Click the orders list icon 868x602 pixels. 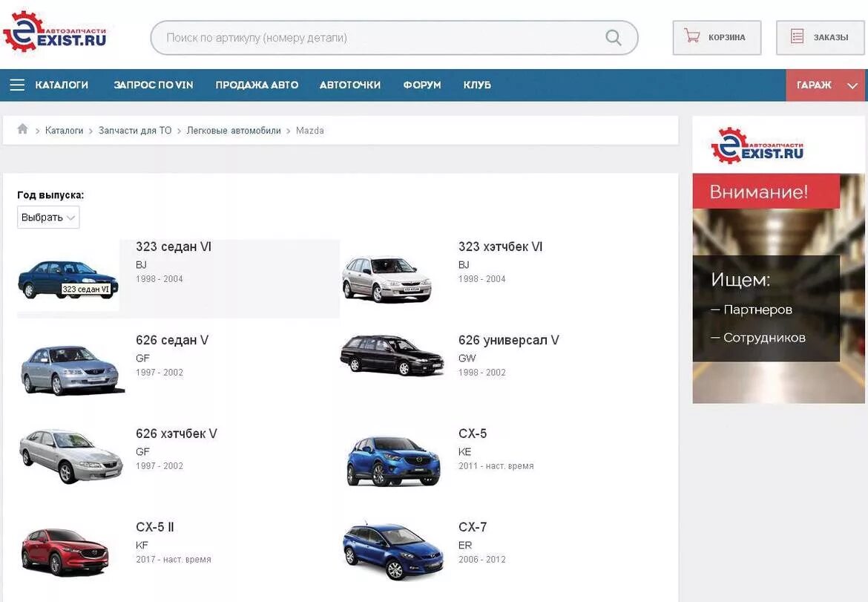click(x=797, y=36)
